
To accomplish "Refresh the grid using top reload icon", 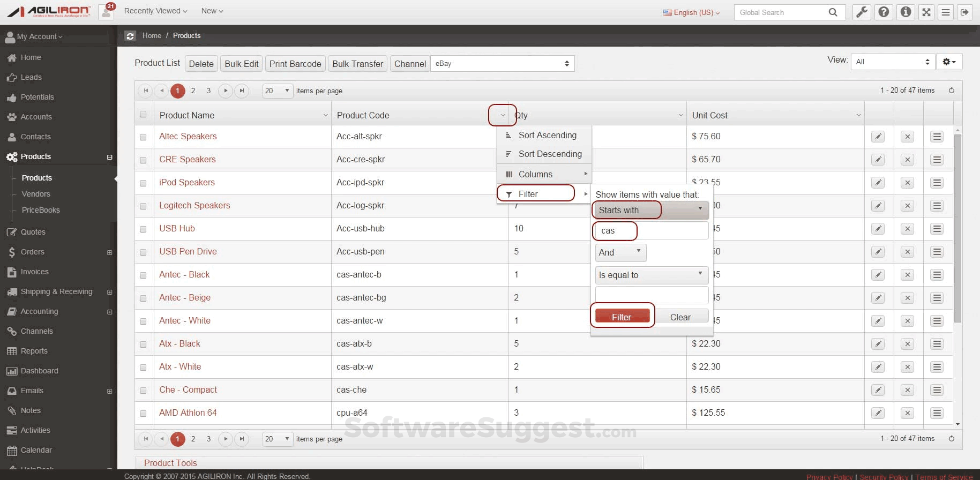I will coord(952,91).
